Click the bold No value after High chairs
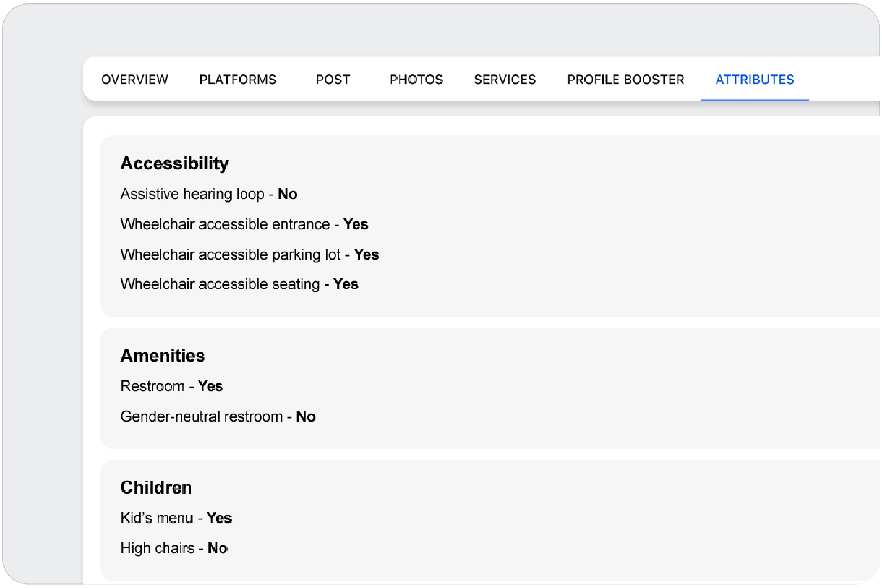Screen dimensions: 882x588 coord(217,548)
